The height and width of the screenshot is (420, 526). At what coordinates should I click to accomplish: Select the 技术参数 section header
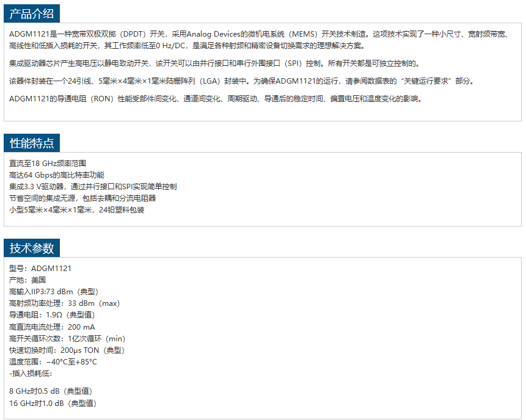(32, 248)
